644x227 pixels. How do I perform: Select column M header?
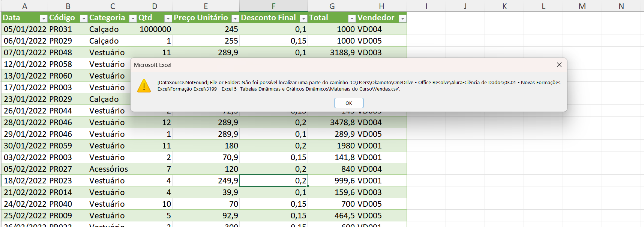coord(582,6)
